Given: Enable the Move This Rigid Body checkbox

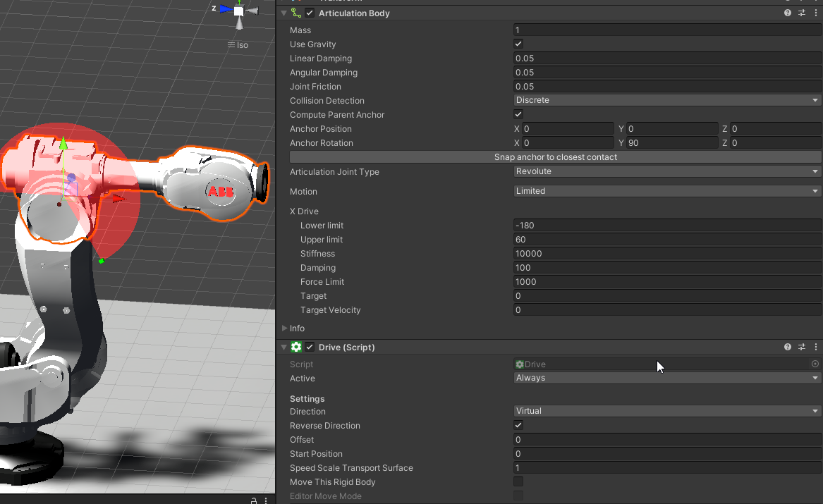Looking at the screenshot, I should click(518, 482).
